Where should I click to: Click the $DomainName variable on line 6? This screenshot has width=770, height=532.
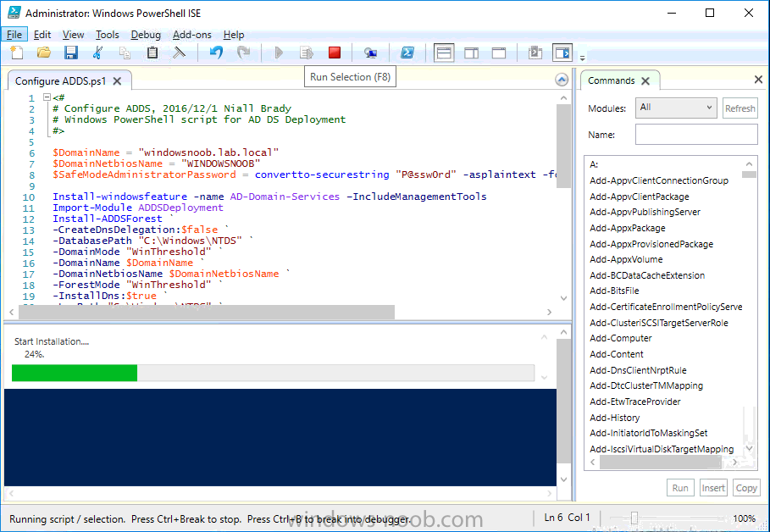point(86,152)
